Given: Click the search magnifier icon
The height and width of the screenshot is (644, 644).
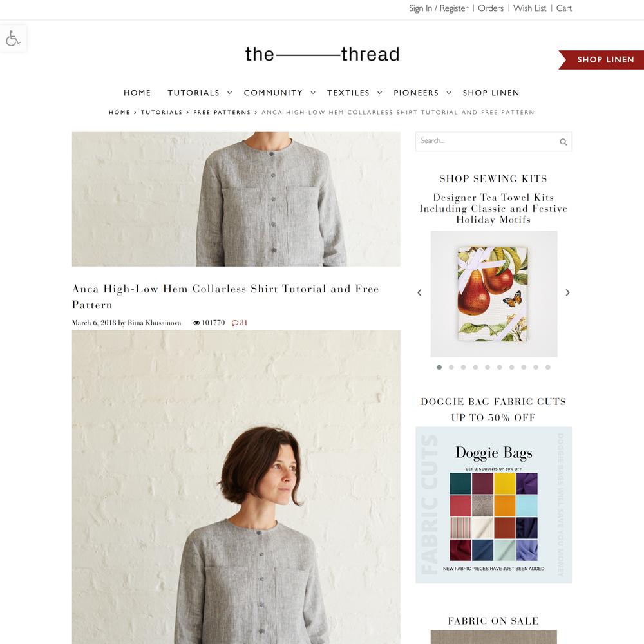Looking at the screenshot, I should (563, 142).
